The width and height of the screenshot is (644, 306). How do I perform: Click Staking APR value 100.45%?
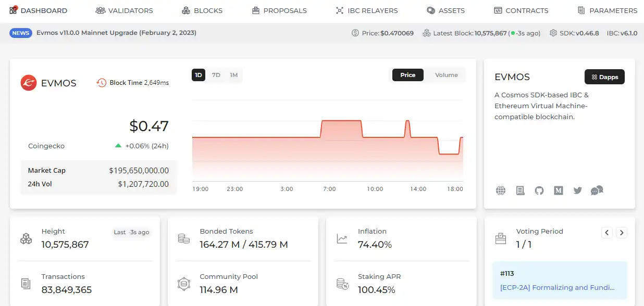pyautogui.click(x=377, y=290)
